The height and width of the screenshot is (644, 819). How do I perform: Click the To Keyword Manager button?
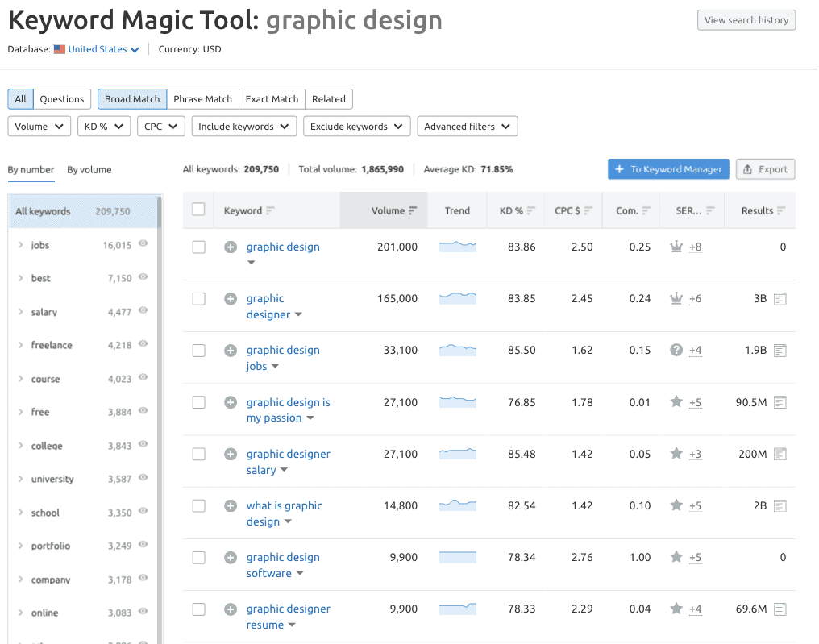pos(668,169)
